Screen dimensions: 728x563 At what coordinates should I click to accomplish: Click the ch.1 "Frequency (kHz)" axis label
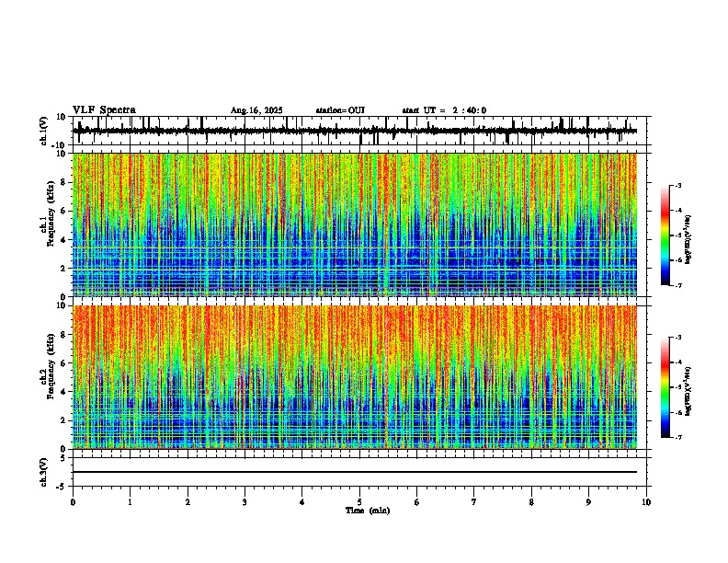tap(51, 213)
